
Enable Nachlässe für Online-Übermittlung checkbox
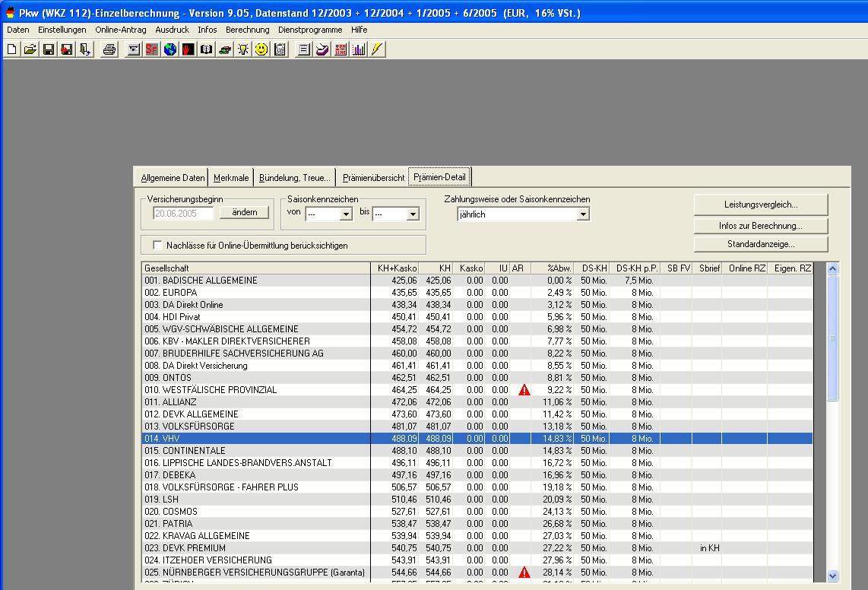pos(157,245)
